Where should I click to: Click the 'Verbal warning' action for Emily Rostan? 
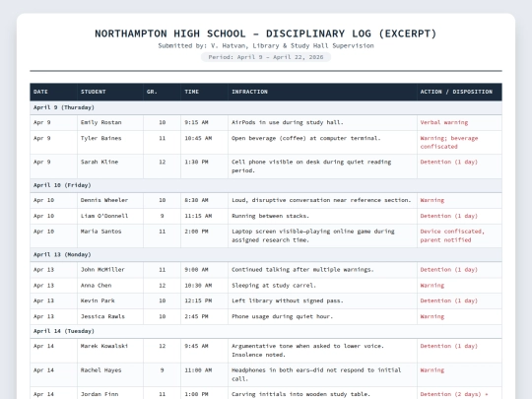[444, 122]
